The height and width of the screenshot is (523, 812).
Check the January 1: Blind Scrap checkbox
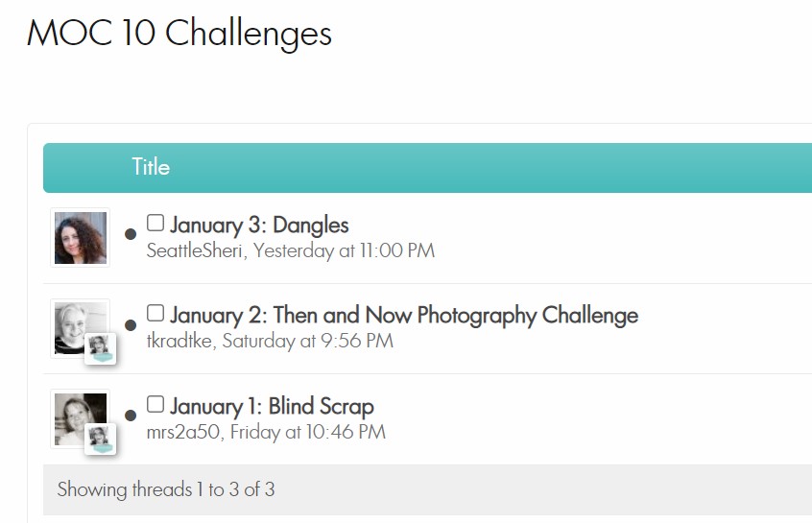pyautogui.click(x=155, y=404)
